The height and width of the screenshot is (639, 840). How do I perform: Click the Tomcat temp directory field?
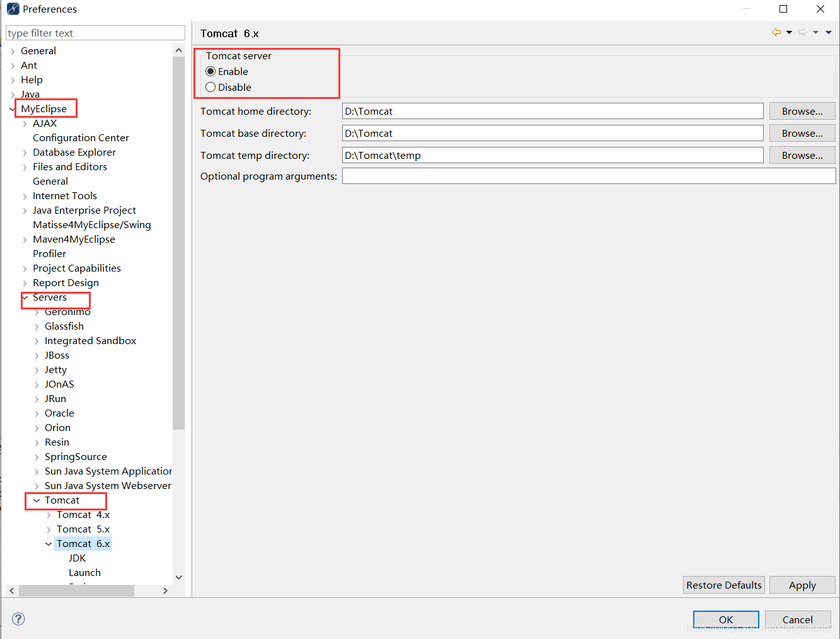coord(553,155)
